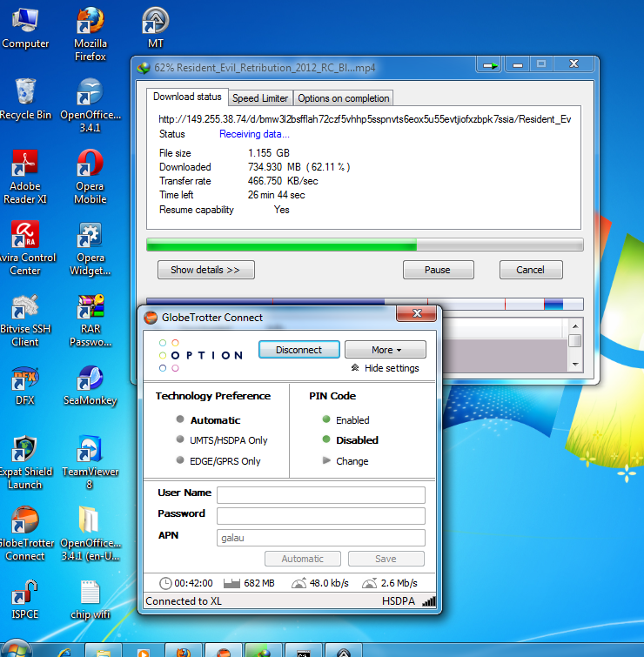Click the User Name input field

[x=320, y=494]
